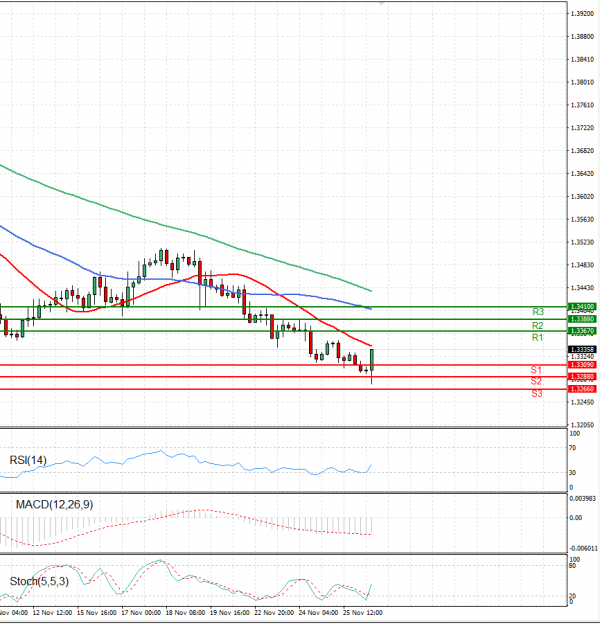Click the 1.34830 price axis value

click(582, 265)
